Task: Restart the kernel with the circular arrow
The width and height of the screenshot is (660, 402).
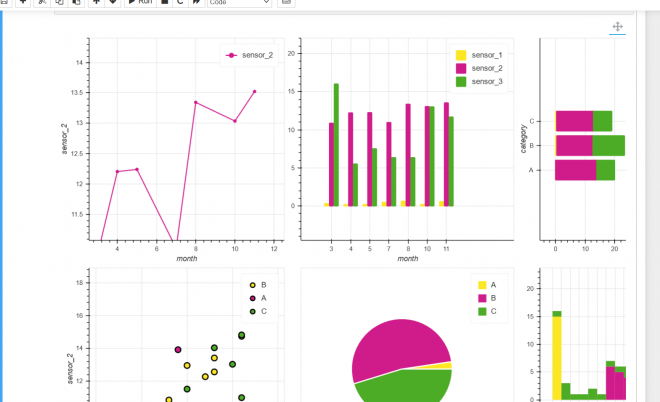Action: (x=179, y=3)
